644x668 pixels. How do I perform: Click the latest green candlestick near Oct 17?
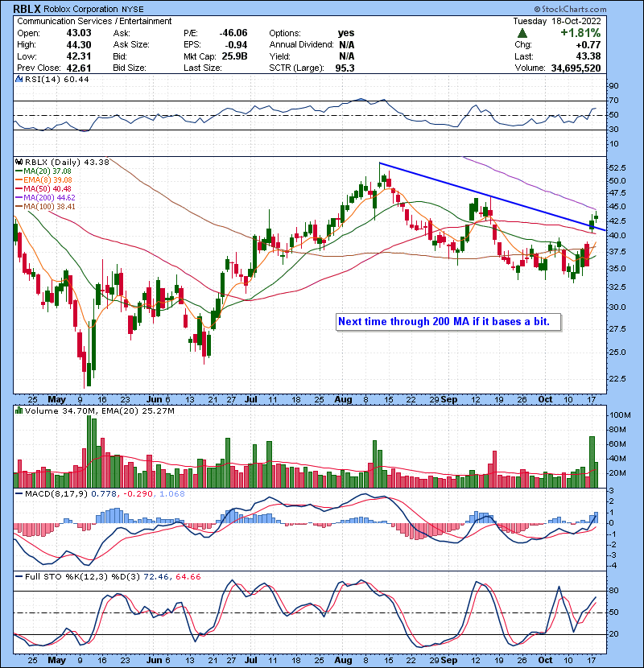click(x=596, y=216)
